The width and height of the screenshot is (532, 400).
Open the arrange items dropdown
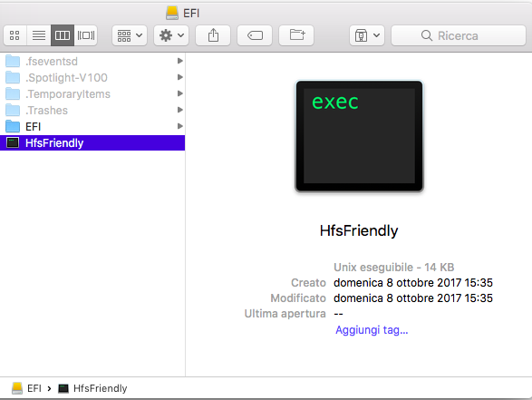coord(130,35)
